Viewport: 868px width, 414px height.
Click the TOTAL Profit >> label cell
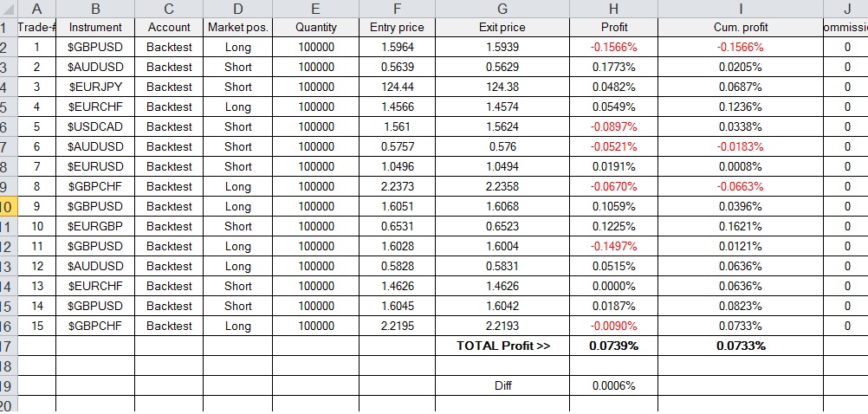tap(502, 346)
